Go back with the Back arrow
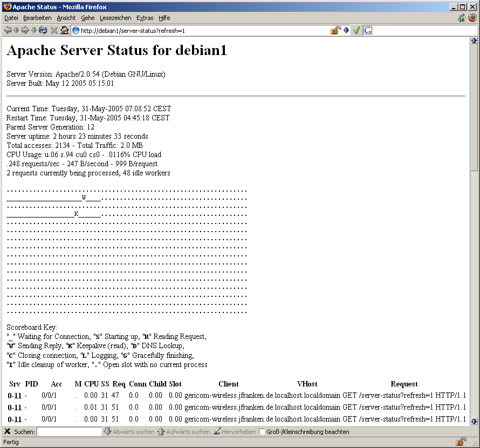 point(8,30)
